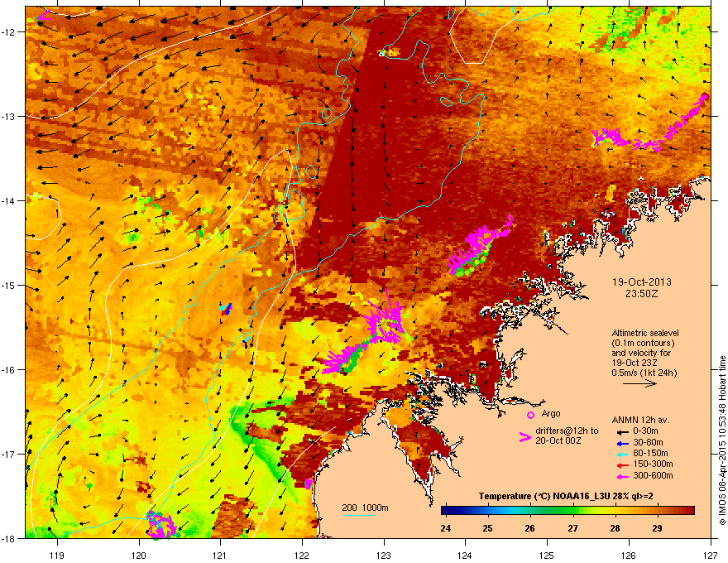Click the ANMN mooring marker near 121E 15S

(x=226, y=309)
